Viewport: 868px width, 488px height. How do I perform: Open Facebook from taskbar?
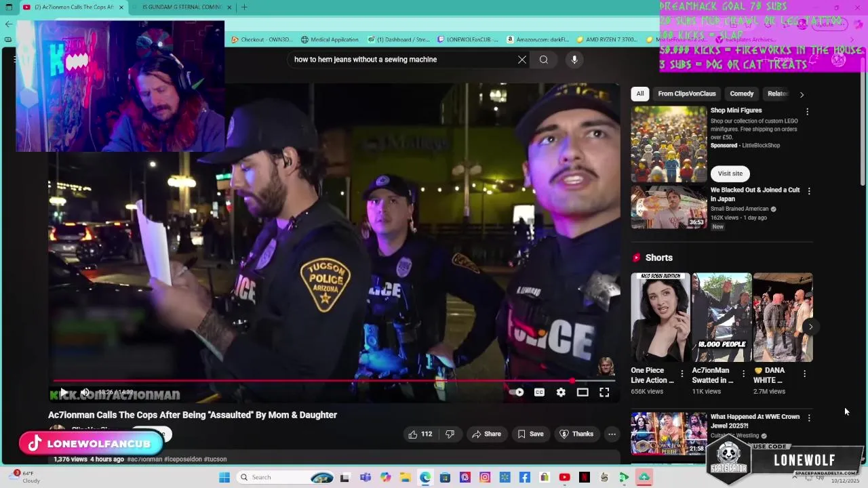click(524, 477)
